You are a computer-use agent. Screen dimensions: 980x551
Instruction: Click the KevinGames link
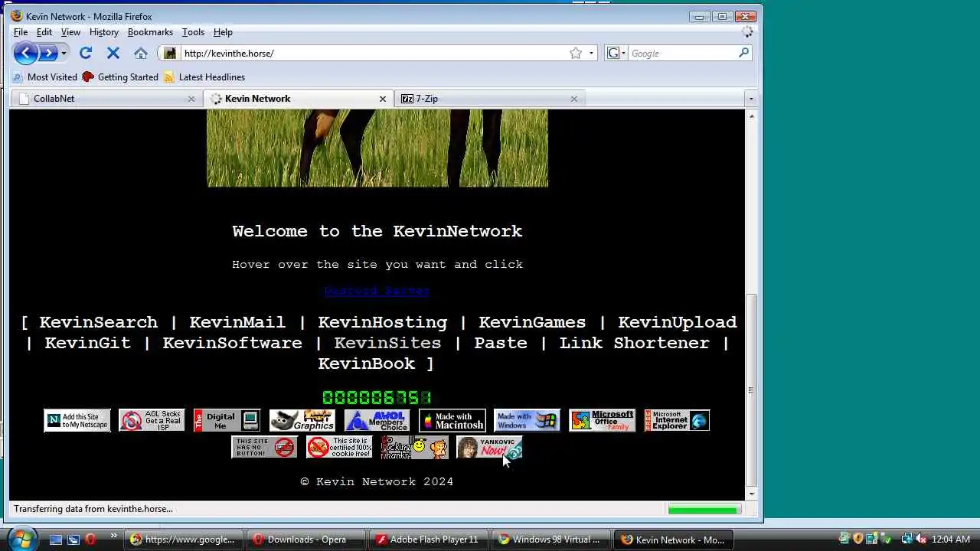click(x=532, y=322)
